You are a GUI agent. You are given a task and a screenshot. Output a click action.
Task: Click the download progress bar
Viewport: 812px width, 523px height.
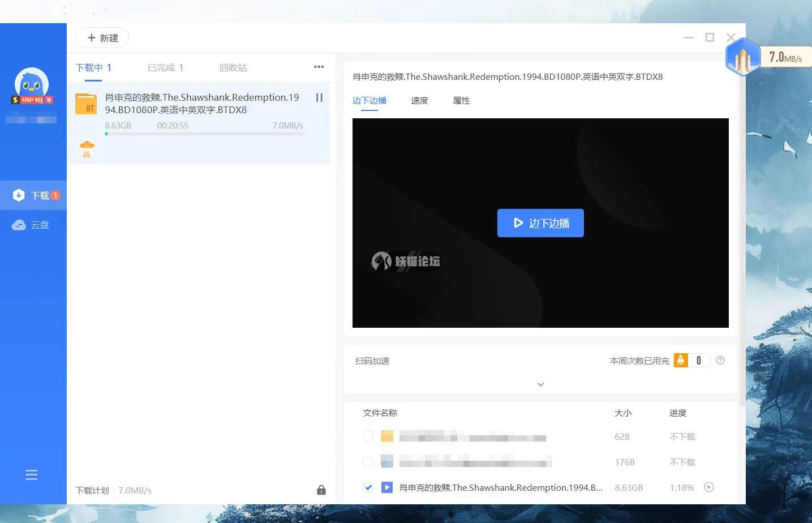pos(204,134)
